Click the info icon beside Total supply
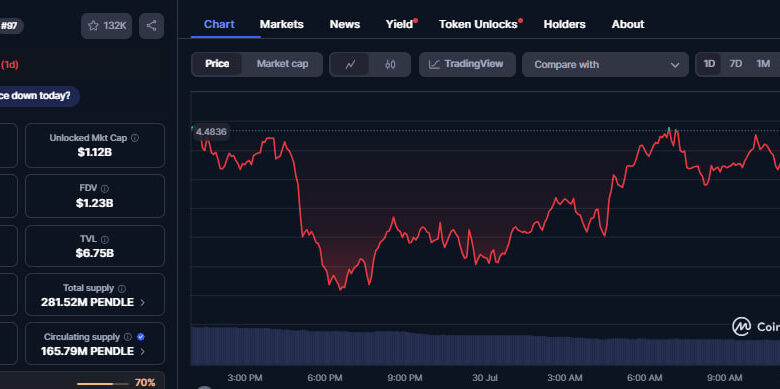780x389 pixels. (x=122, y=289)
